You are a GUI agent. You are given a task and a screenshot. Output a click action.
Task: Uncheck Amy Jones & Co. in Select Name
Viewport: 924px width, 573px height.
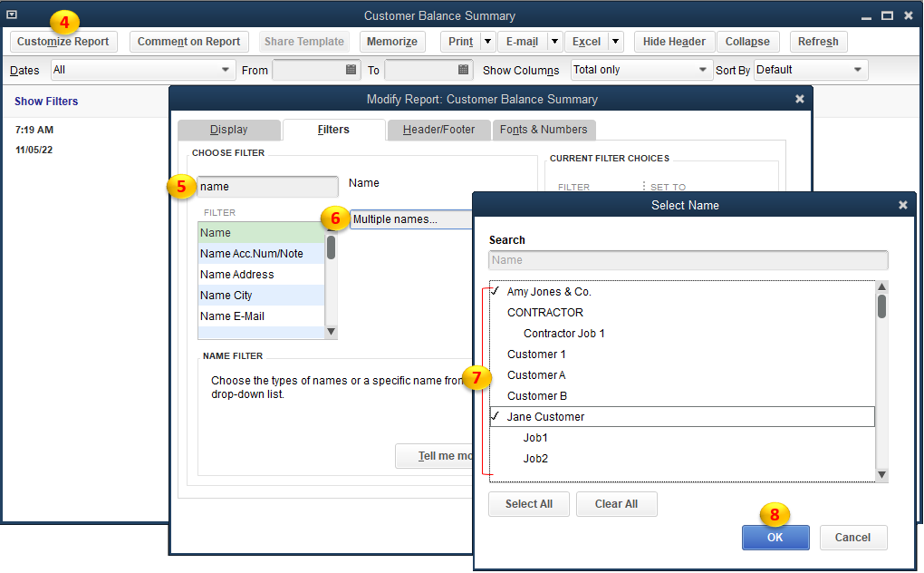[x=495, y=291]
